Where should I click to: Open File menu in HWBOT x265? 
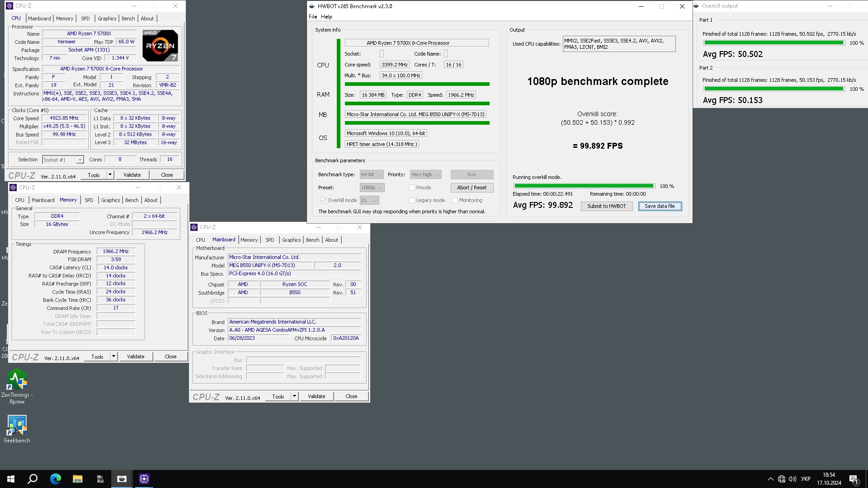tap(313, 17)
